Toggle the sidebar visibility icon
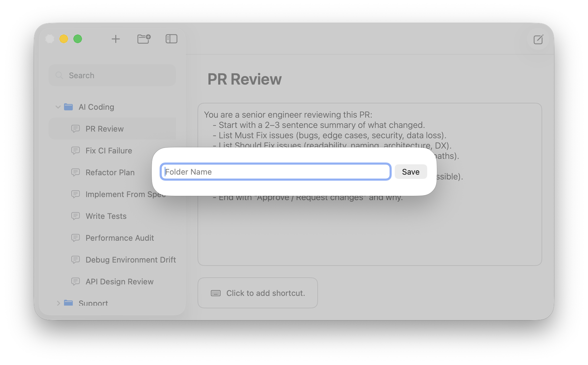The width and height of the screenshot is (588, 365). click(171, 39)
